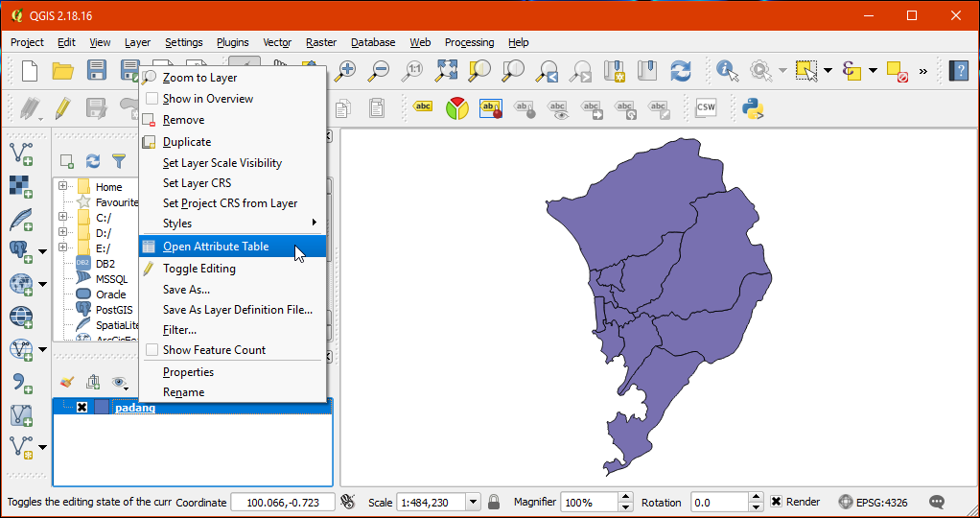Click the pencil Toggle Editing toolbar icon
This screenshot has width=980, height=518.
[62, 108]
